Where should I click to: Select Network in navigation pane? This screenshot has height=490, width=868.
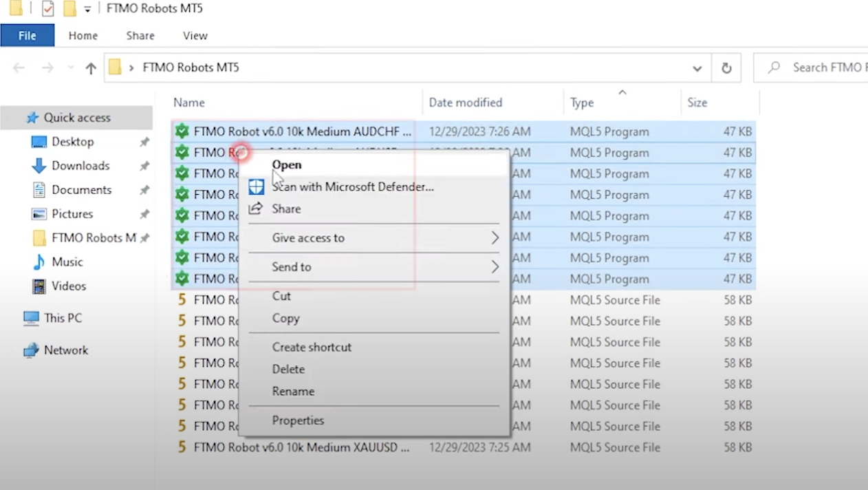click(66, 350)
